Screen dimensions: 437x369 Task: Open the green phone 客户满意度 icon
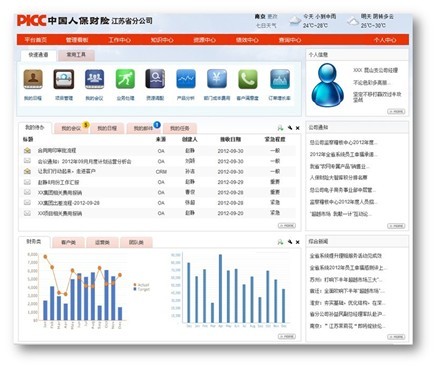[x=248, y=79]
